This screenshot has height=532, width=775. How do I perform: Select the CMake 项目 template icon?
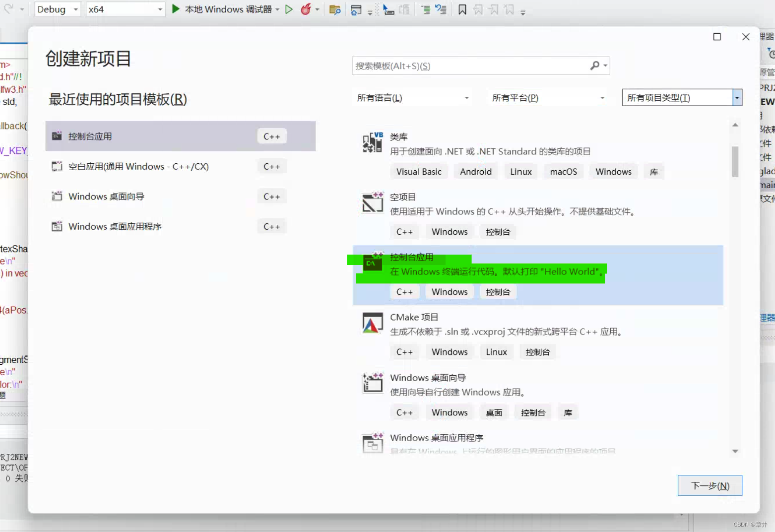[372, 323]
